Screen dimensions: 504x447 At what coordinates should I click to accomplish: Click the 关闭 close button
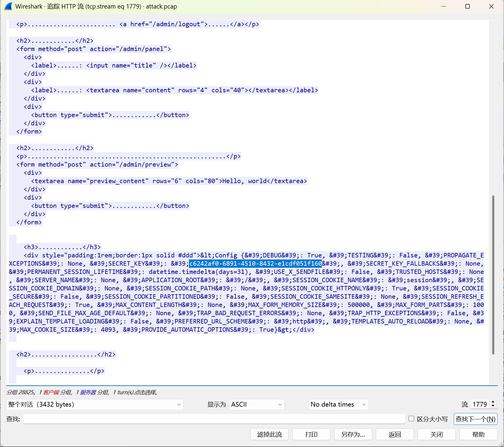(x=437, y=434)
